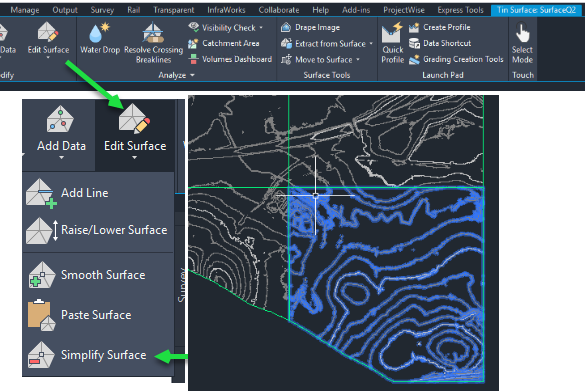Open the Catchment Area tool
Image resolution: width=585 pixels, height=391 pixels.
point(223,44)
